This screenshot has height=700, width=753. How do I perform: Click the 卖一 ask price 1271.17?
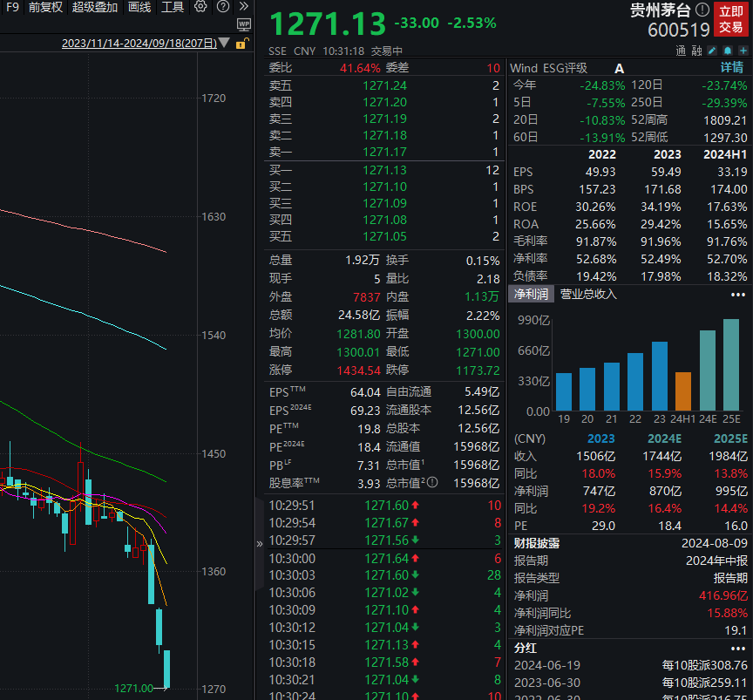384,152
